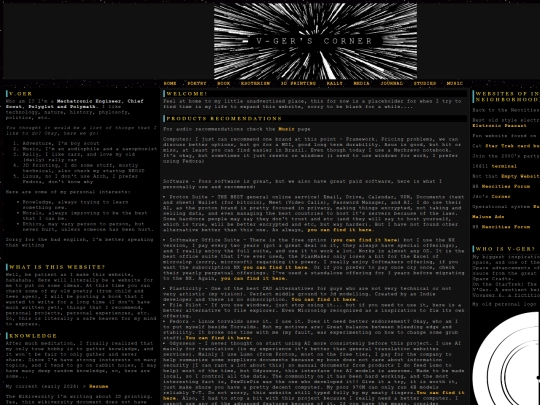Click bullet starting 'Morals, always improving'
The height and width of the screenshot is (405, 540).
(x=85, y=216)
